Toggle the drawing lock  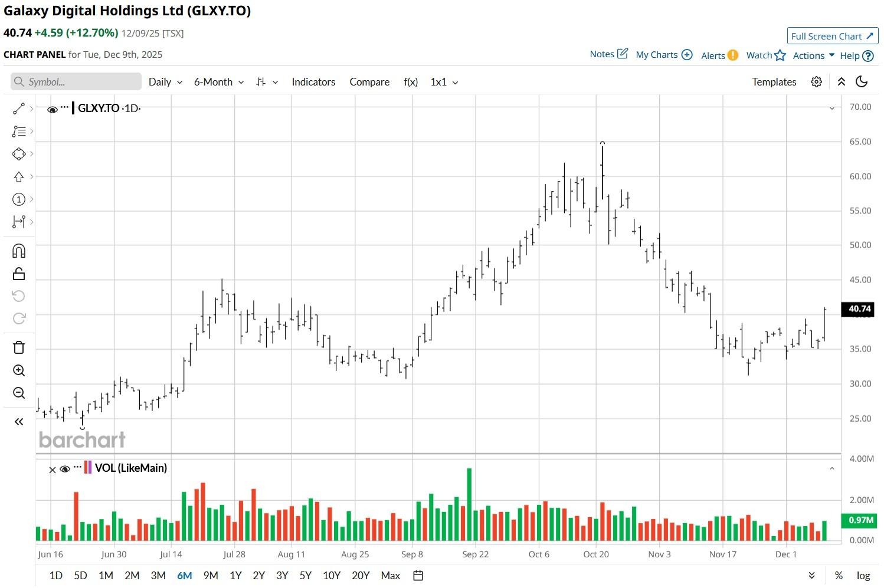[19, 274]
